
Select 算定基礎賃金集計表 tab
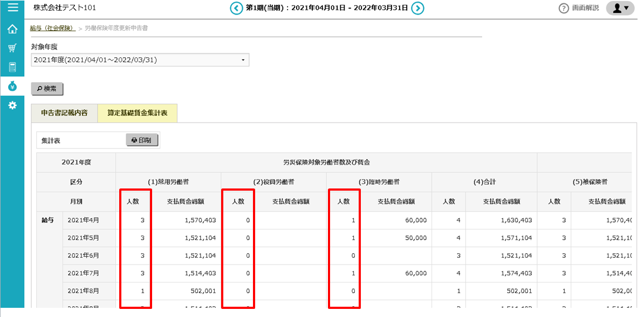tap(137, 113)
